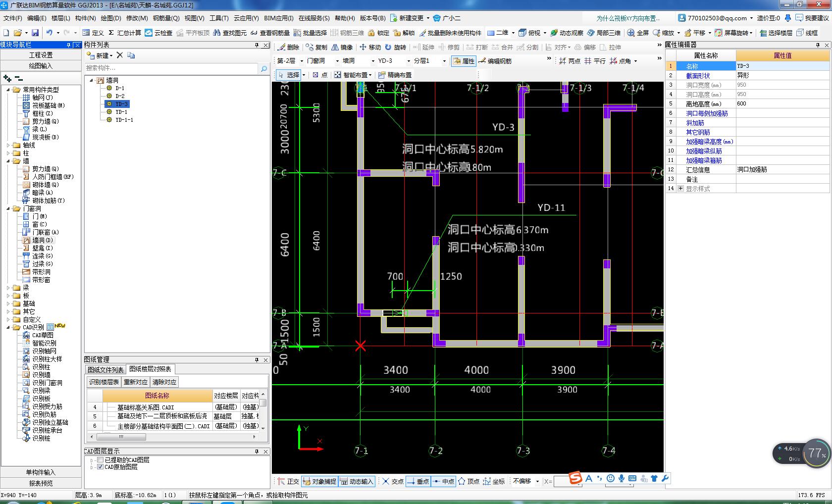Delete component with X icon in 构件列表
The height and width of the screenshot is (504, 832).
(x=119, y=55)
